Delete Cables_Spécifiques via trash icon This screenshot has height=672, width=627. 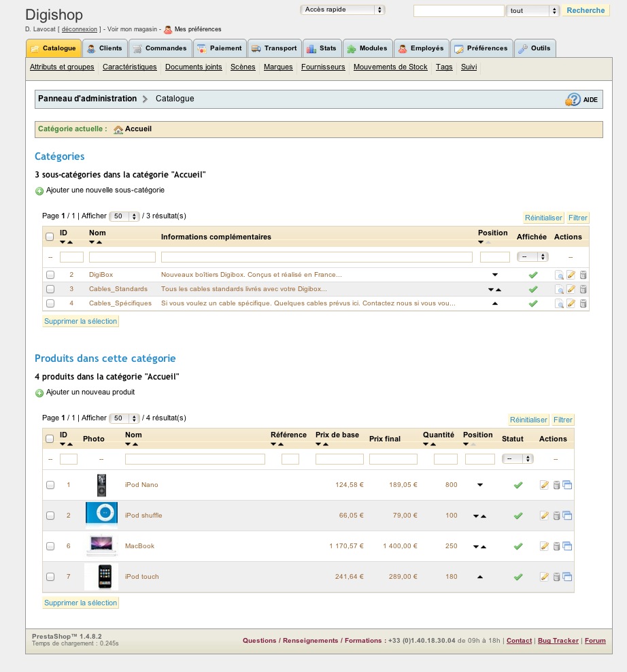583,303
